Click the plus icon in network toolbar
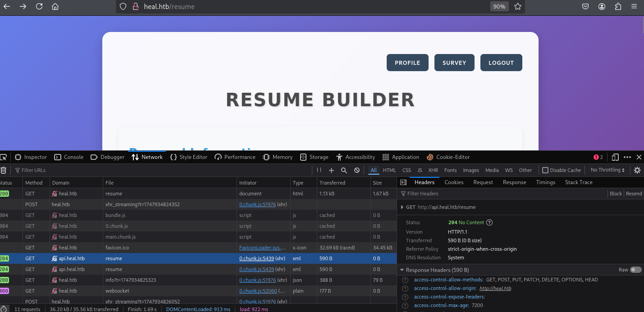This screenshot has width=644, height=312. coord(331,170)
